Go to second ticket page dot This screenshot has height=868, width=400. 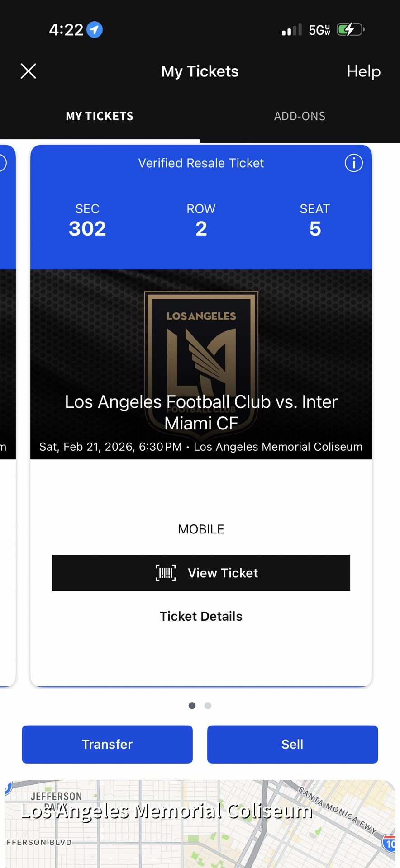pos(208,706)
